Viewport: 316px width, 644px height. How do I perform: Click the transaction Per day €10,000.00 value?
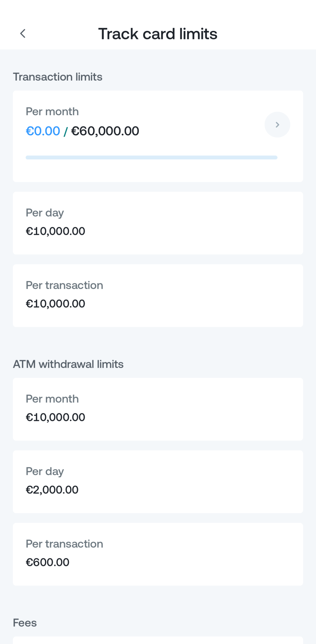[56, 231]
